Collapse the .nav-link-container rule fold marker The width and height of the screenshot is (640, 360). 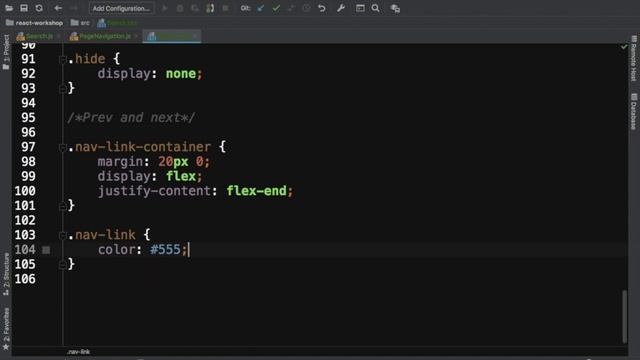[62, 148]
